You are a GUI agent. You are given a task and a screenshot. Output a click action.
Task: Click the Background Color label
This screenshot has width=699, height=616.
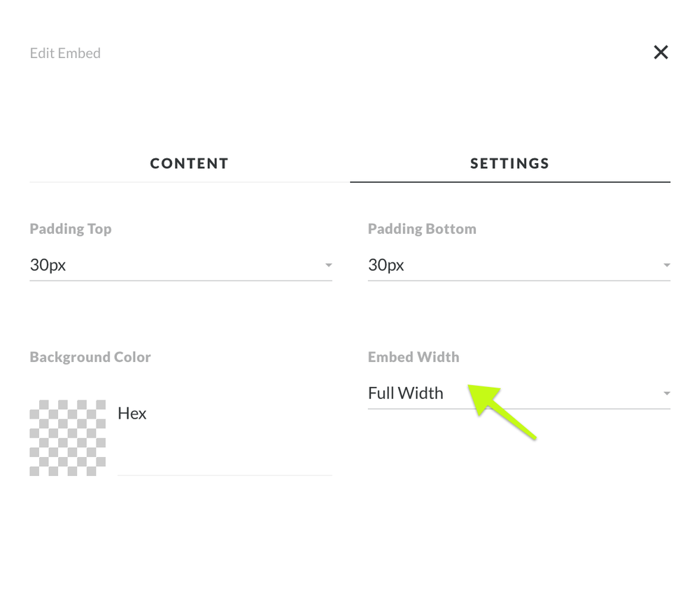pos(90,357)
